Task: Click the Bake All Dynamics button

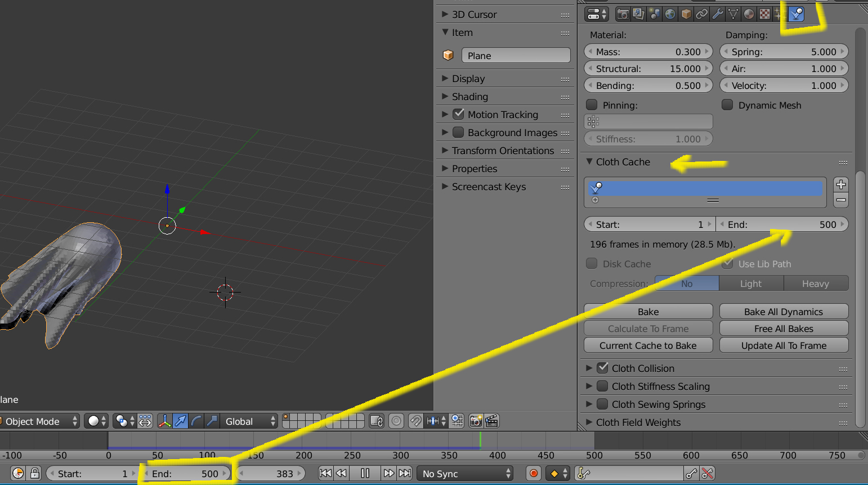Action: [x=783, y=312]
